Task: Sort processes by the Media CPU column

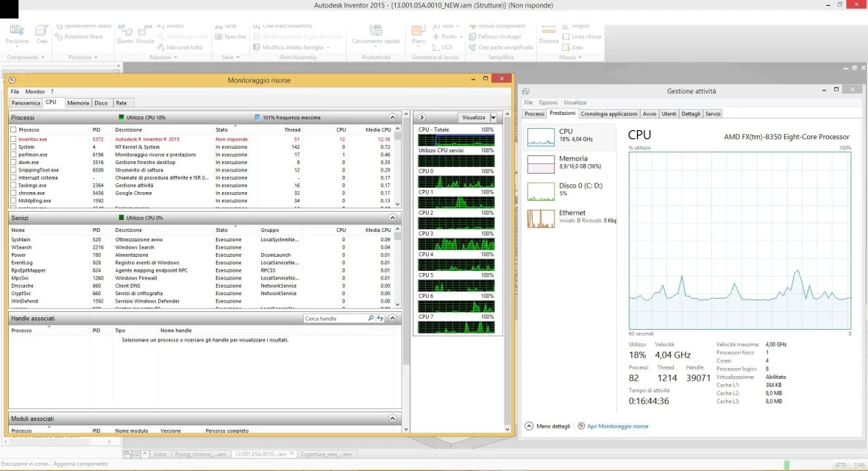Action: (x=378, y=130)
